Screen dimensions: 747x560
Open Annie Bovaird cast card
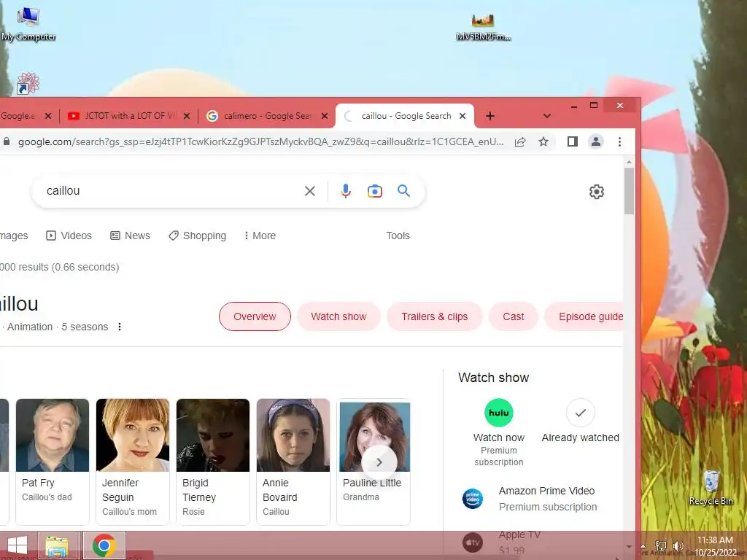click(293, 462)
